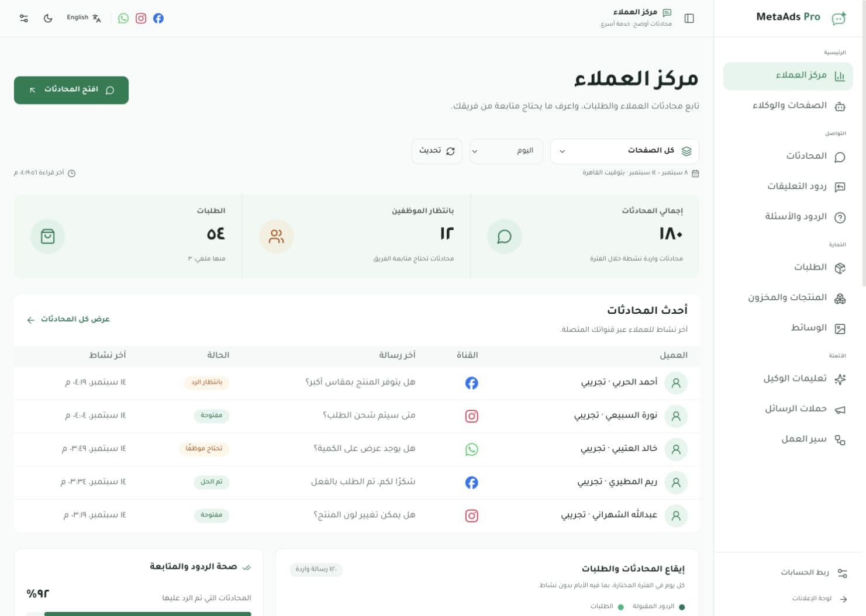The image size is (866, 616).
Task: Open مركز العملاء in sidebar
Action: [788, 76]
